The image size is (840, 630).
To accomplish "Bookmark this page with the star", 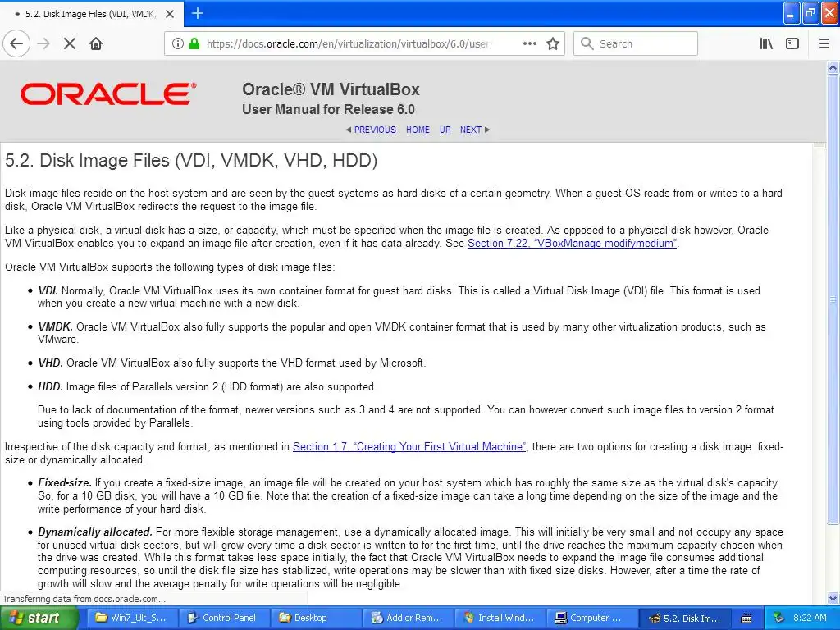I will [x=553, y=44].
